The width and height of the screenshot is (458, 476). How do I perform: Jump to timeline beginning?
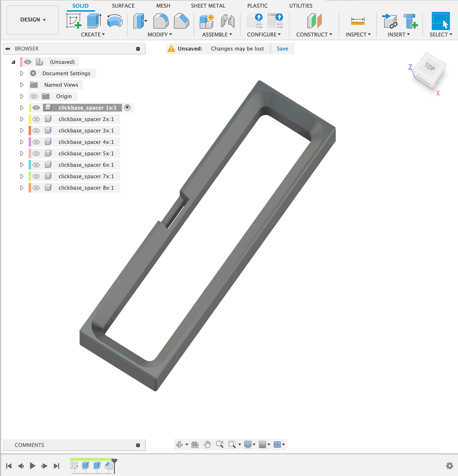(x=9, y=466)
